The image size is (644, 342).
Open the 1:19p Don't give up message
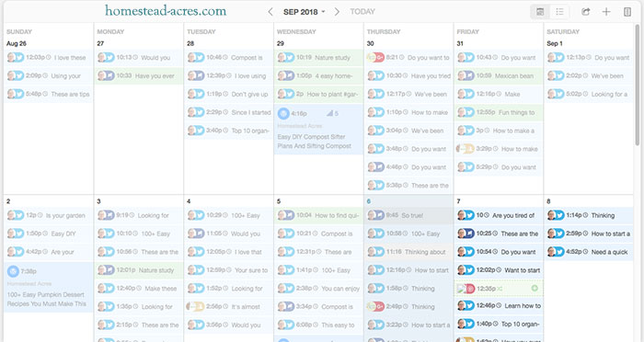pyautogui.click(x=228, y=94)
